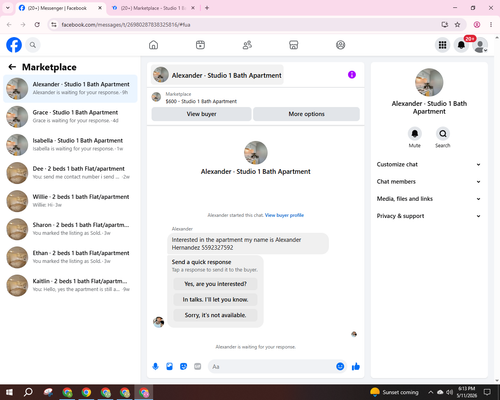The width and height of the screenshot is (500, 400).
Task: Switch to Marketplace - Studio 1 tab
Action: [x=154, y=8]
